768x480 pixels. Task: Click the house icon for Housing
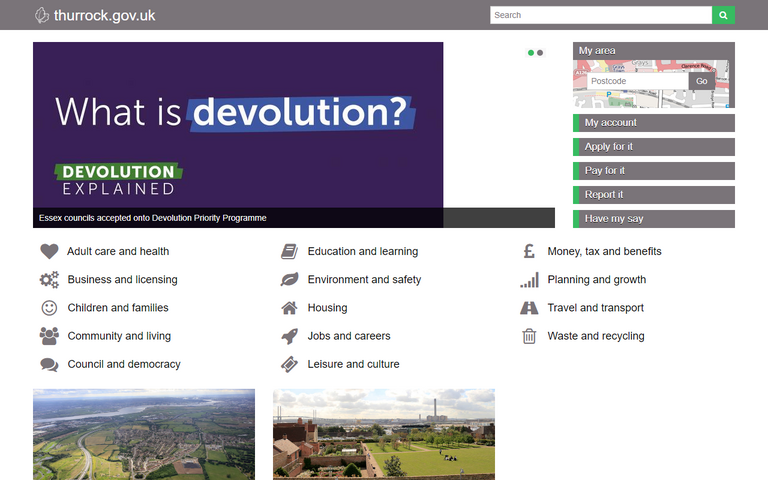coord(289,308)
